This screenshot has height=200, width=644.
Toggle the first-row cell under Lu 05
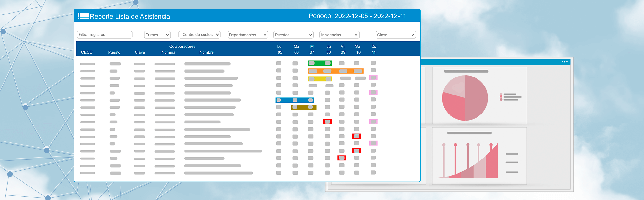279,63
